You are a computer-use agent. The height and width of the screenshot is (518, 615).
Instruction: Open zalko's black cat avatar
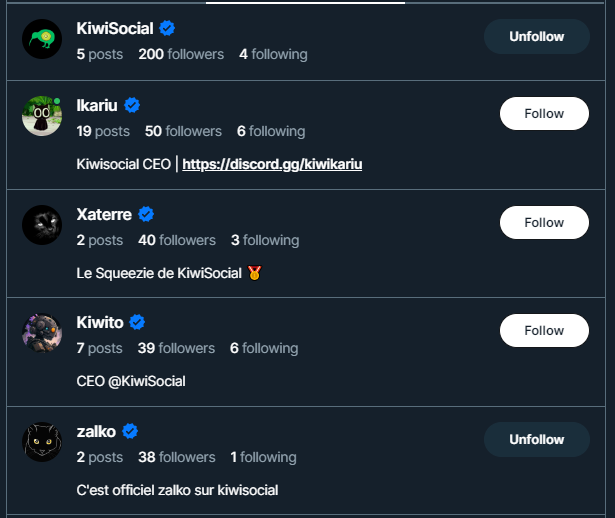pos(42,442)
